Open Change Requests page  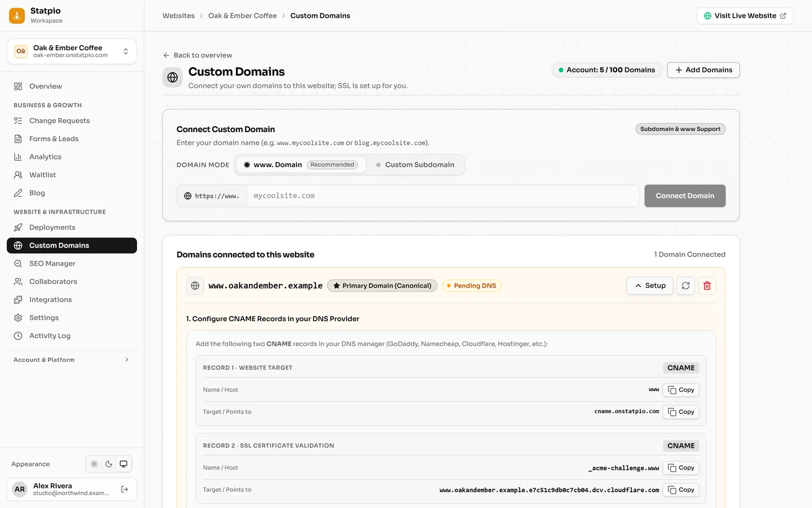point(72,120)
